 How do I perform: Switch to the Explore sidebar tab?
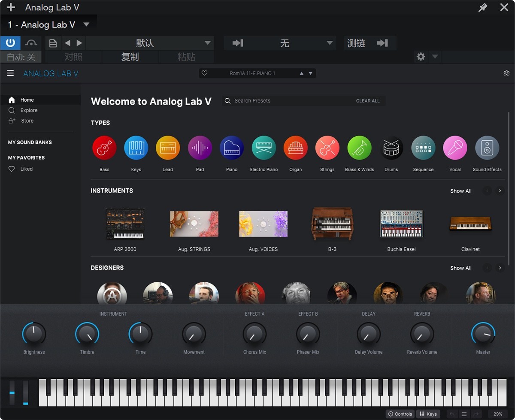pyautogui.click(x=29, y=110)
